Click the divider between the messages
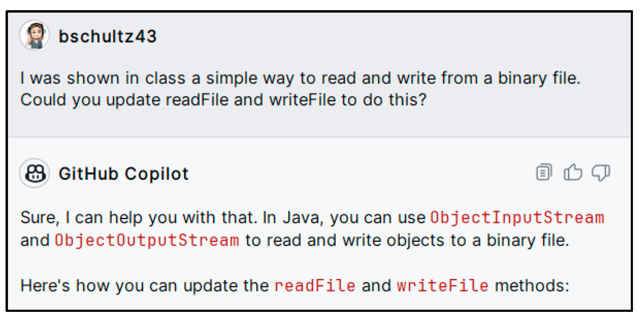The image size is (644, 322). click(x=320, y=137)
